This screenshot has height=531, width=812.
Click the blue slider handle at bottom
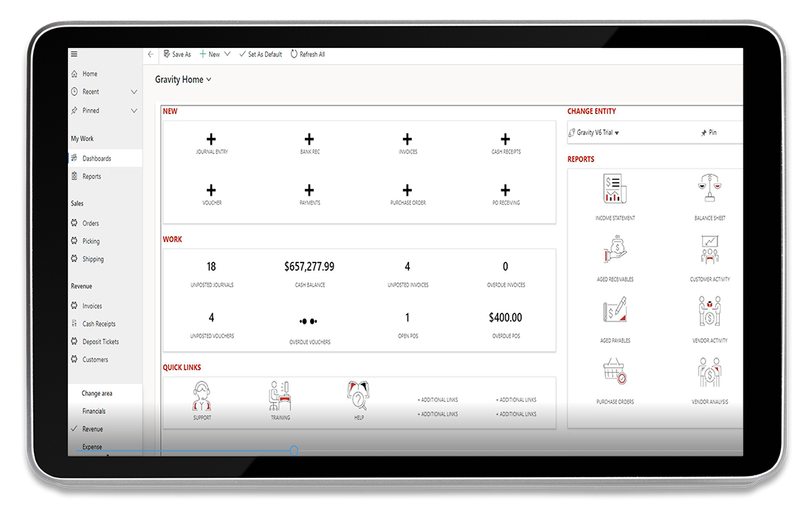(x=294, y=451)
